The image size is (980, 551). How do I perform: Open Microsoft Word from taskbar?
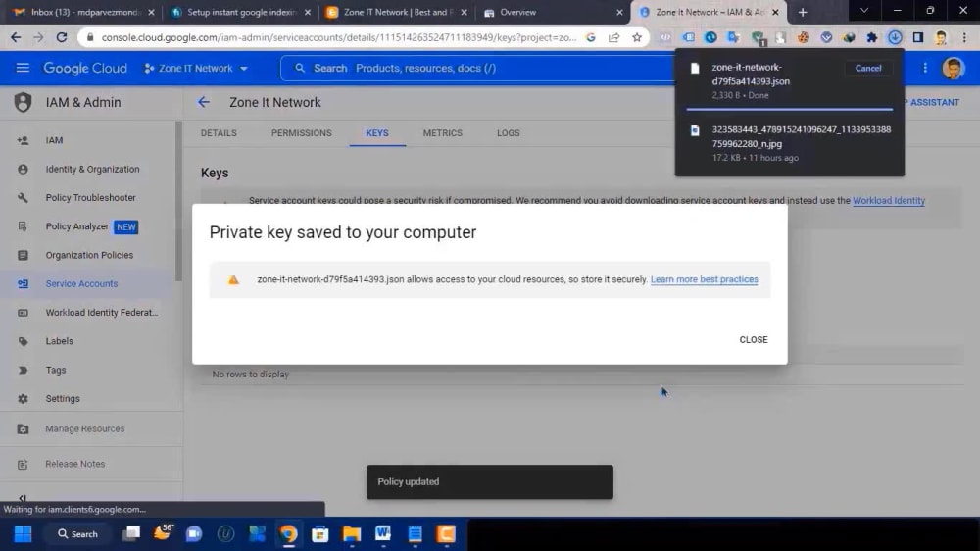pos(383,534)
